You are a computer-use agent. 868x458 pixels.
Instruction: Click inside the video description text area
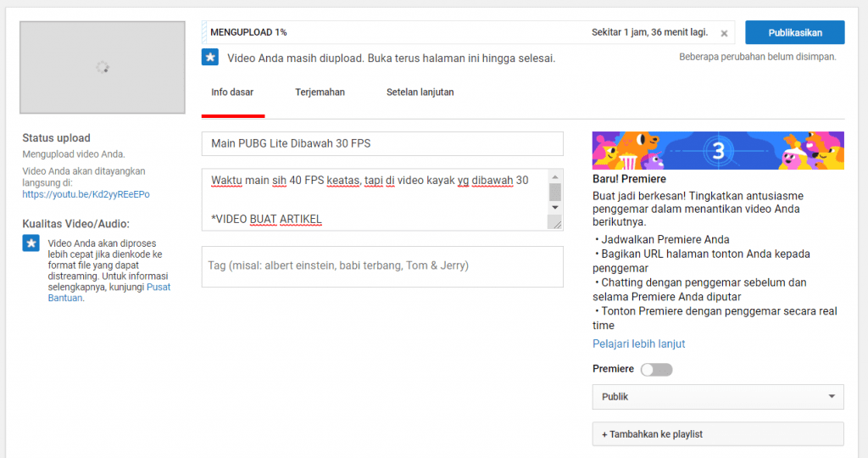[375, 199]
